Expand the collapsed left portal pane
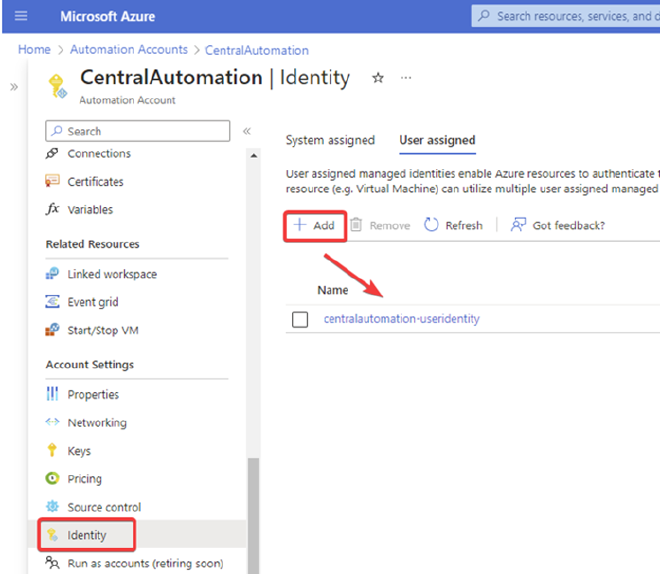The width and height of the screenshot is (660, 574). point(14,87)
